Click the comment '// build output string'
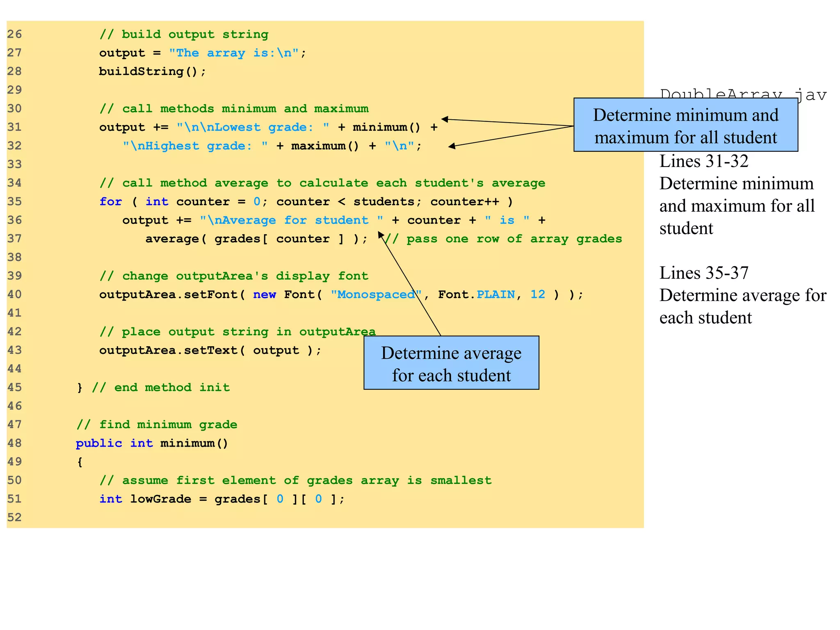 click(x=184, y=34)
